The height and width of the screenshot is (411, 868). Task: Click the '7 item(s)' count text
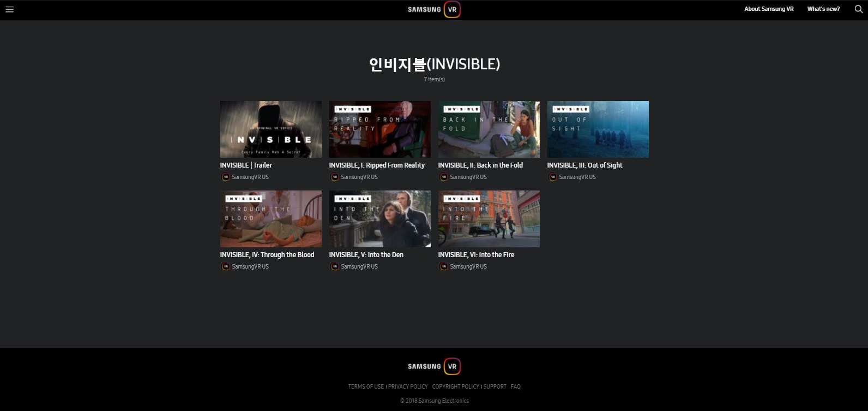434,79
